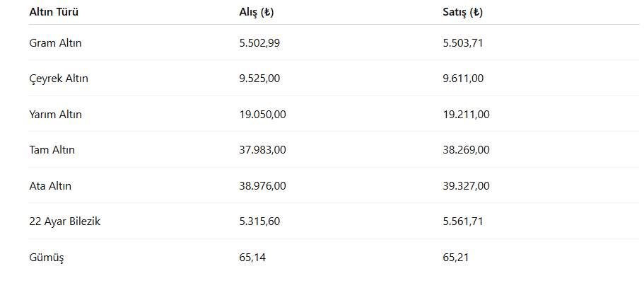Click the Alış (₺) column header

coord(257,12)
